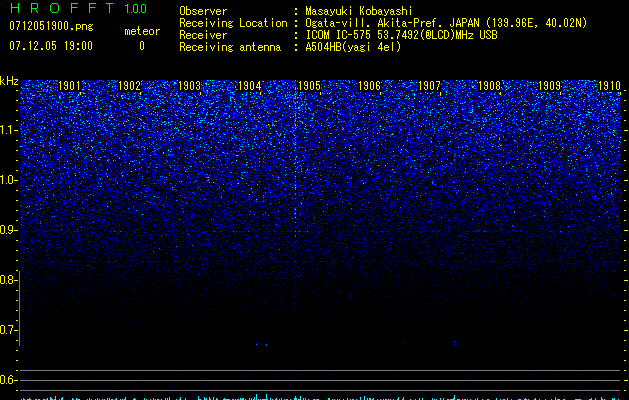Click the Receiving antenna label
The height and width of the screenshot is (400, 629).
[x=230, y=47]
